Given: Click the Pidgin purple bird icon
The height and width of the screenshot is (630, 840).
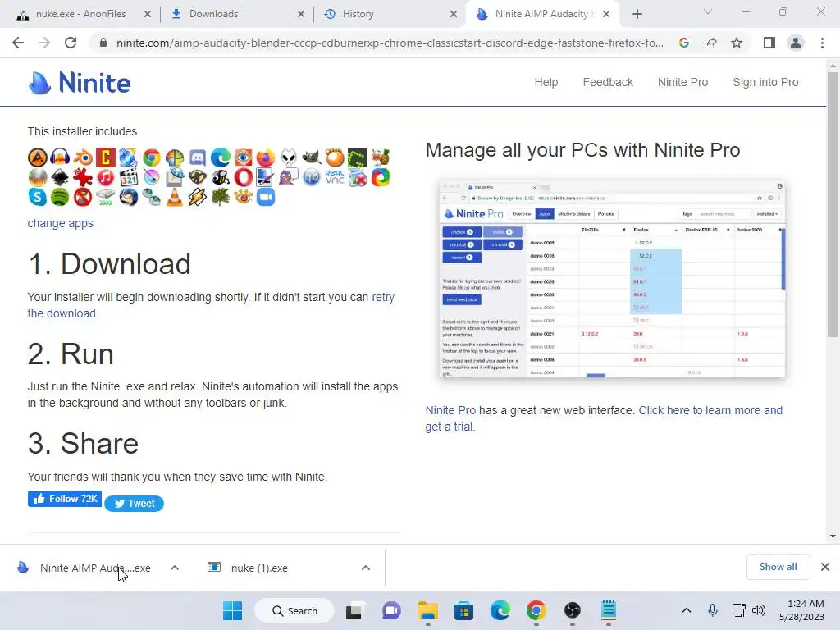Looking at the screenshot, I should [x=289, y=177].
